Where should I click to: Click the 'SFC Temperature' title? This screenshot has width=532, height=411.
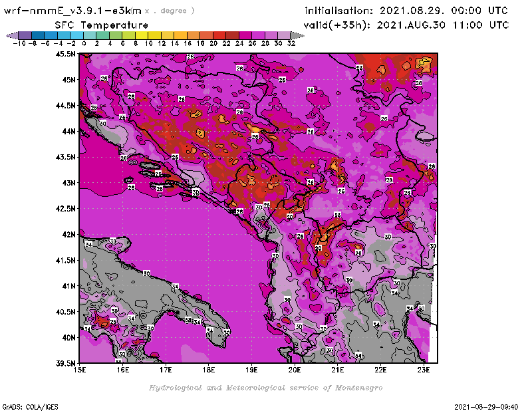coord(102,25)
